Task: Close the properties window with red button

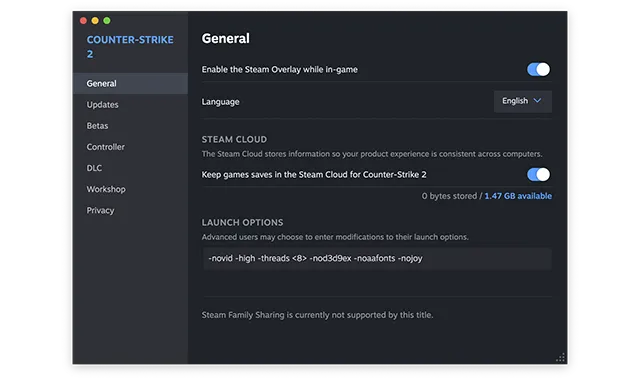Action: pos(83,20)
